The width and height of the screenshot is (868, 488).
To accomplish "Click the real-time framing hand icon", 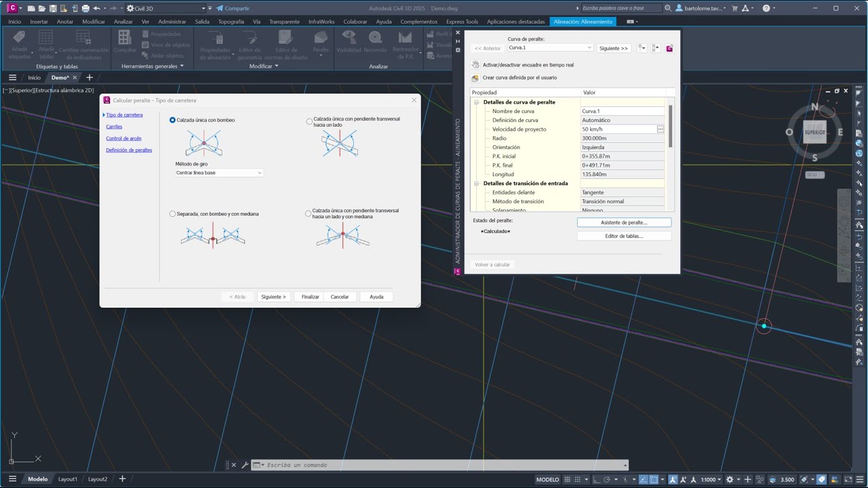I will [x=475, y=64].
